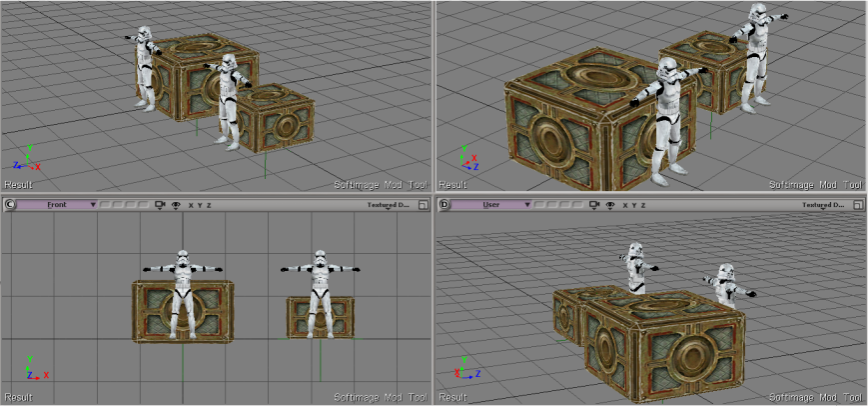Select third memo camera slot in User viewport
The height and width of the screenshot is (406, 868).
[564, 204]
